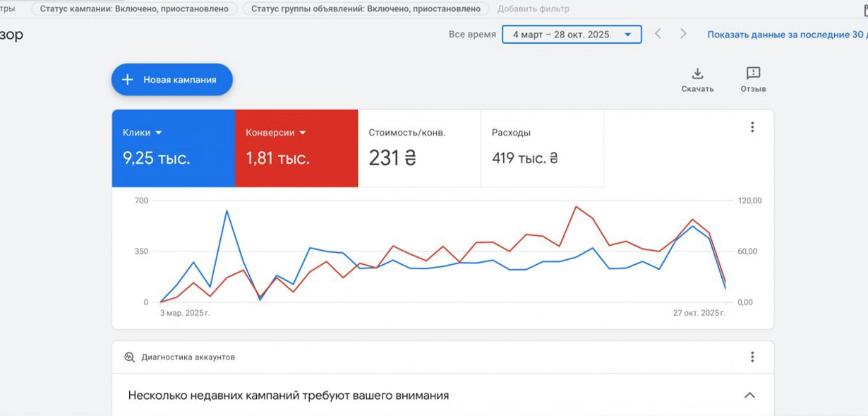The height and width of the screenshot is (416, 868).
Task: Click the highest peak of the red conversions line
Action: (x=576, y=206)
